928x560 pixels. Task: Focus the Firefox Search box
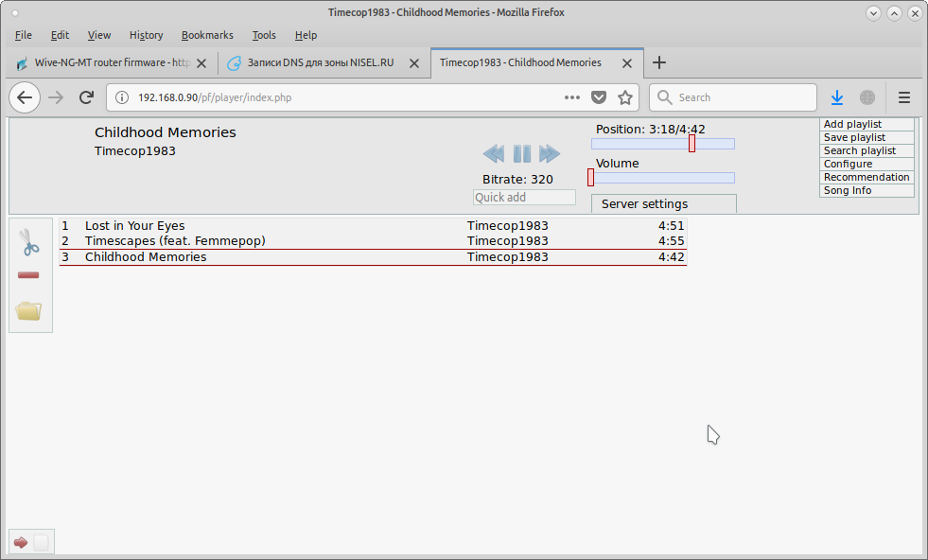(x=733, y=97)
